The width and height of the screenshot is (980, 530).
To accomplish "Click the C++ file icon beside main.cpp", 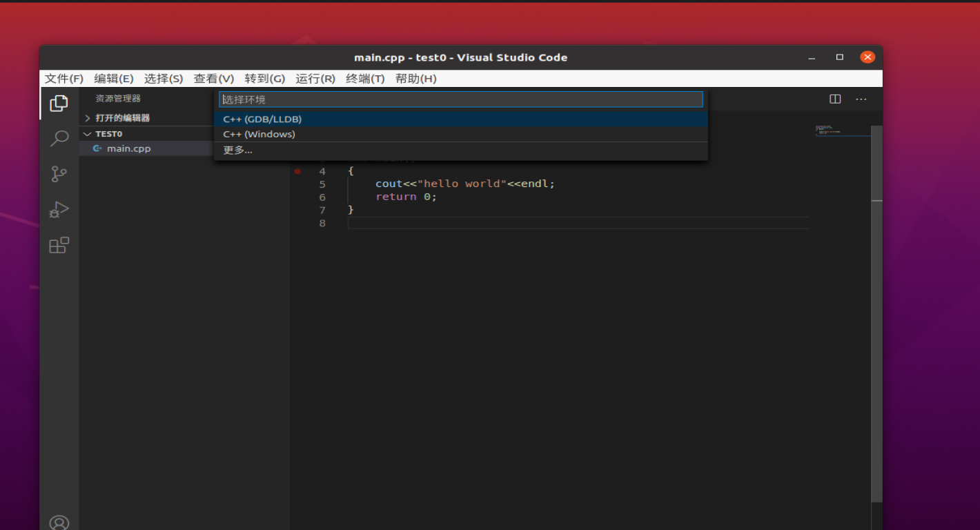I will point(97,148).
